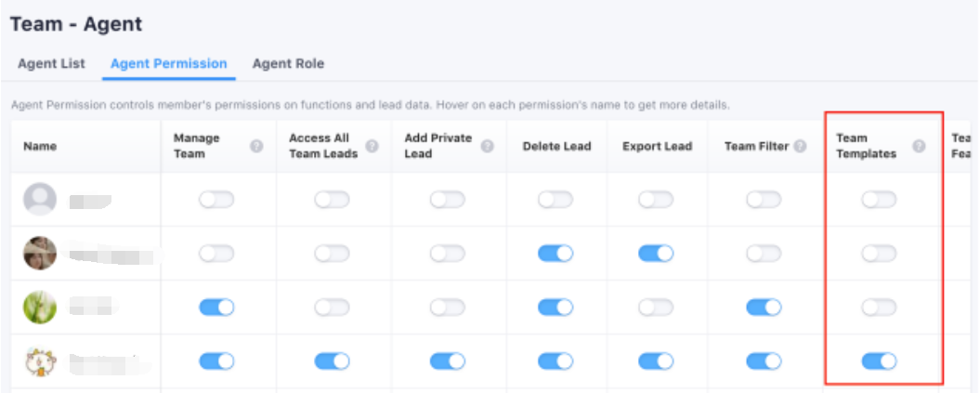Turn off Team Filter for the third agent

(764, 308)
